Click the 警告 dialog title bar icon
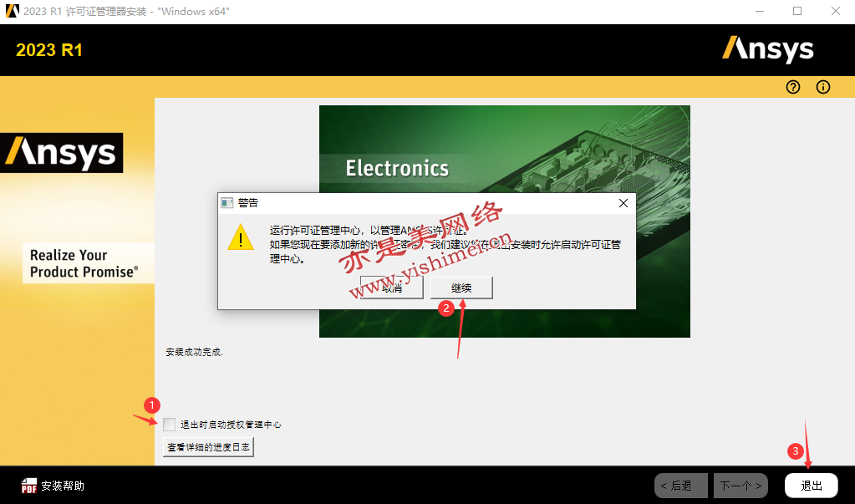Viewport: 855px width, 504px height. point(226,203)
